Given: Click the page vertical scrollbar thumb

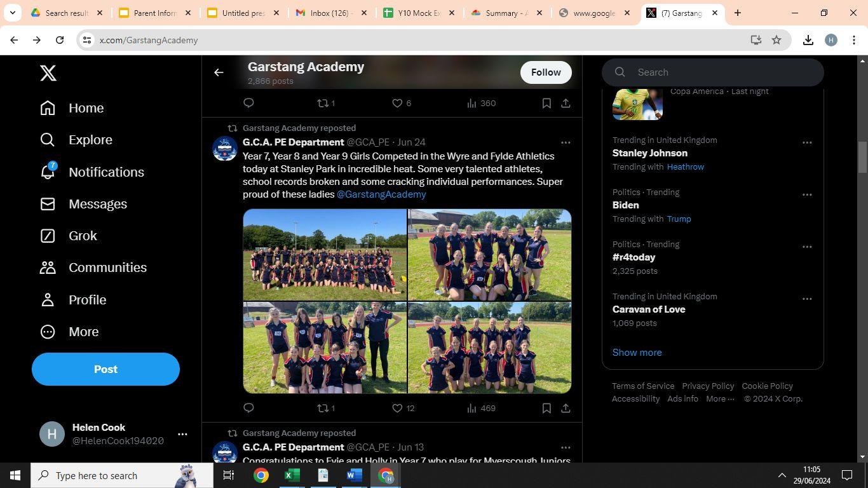Looking at the screenshot, I should (x=862, y=157).
